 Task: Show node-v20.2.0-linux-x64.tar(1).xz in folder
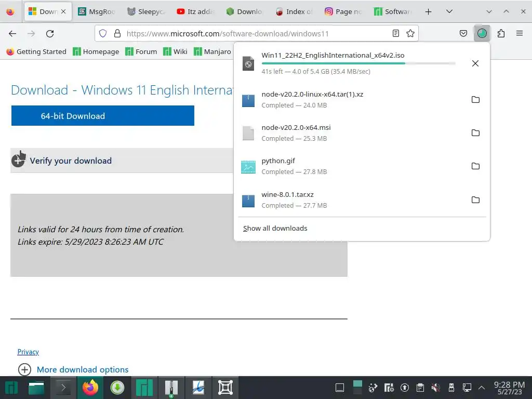[x=476, y=99]
